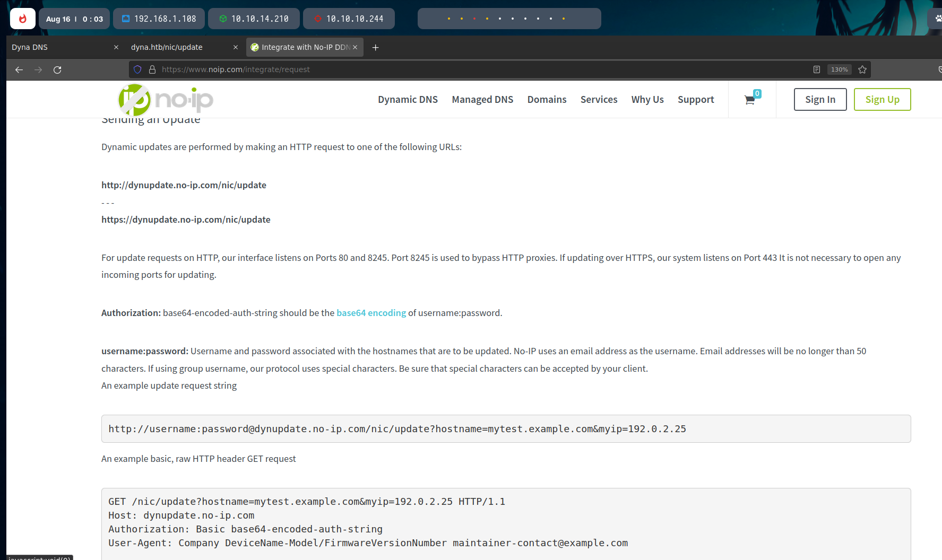Viewport: 942px width, 560px height.
Task: Follow the base64 encoding link
Action: [x=371, y=313]
